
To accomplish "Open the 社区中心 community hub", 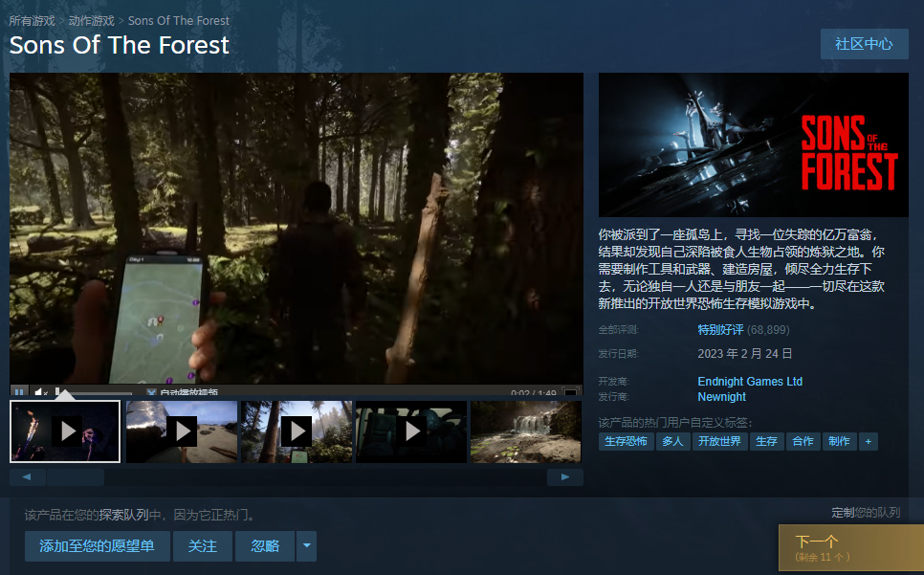I will [x=864, y=44].
